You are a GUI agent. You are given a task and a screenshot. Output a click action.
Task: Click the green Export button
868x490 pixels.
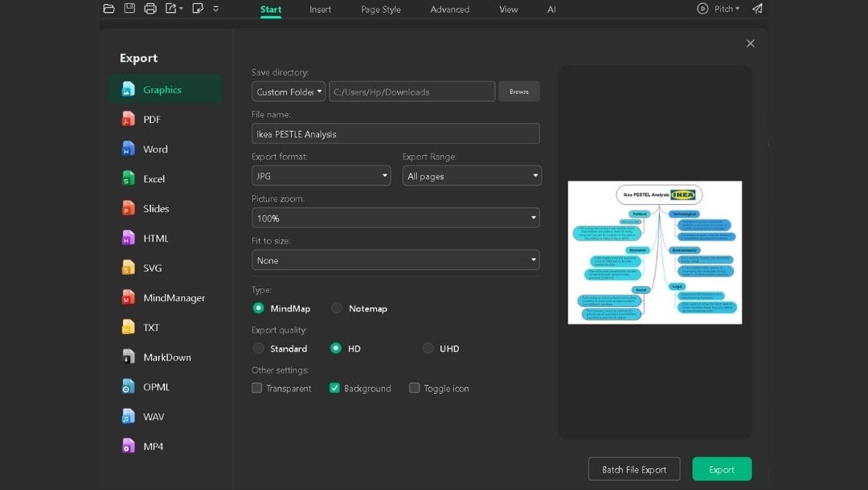click(722, 469)
